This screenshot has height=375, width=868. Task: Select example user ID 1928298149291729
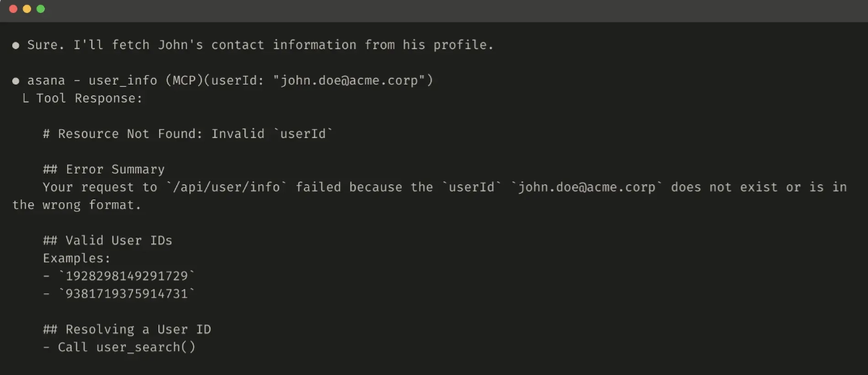(x=127, y=275)
